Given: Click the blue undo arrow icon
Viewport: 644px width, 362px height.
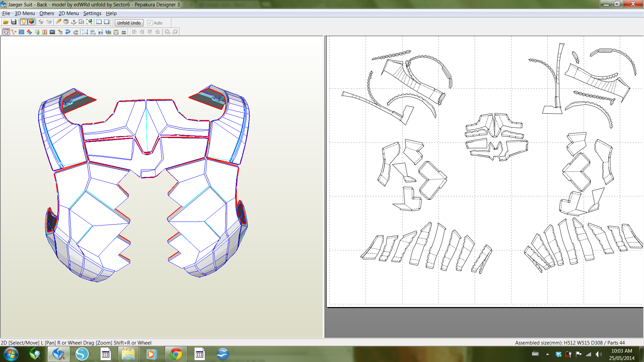Looking at the screenshot, I should tap(68, 32).
